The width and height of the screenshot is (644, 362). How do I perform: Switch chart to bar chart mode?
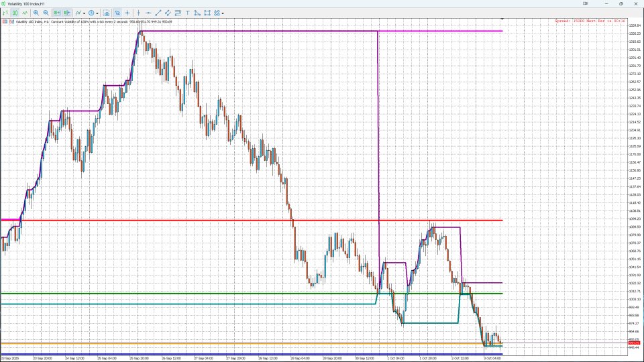(5, 13)
